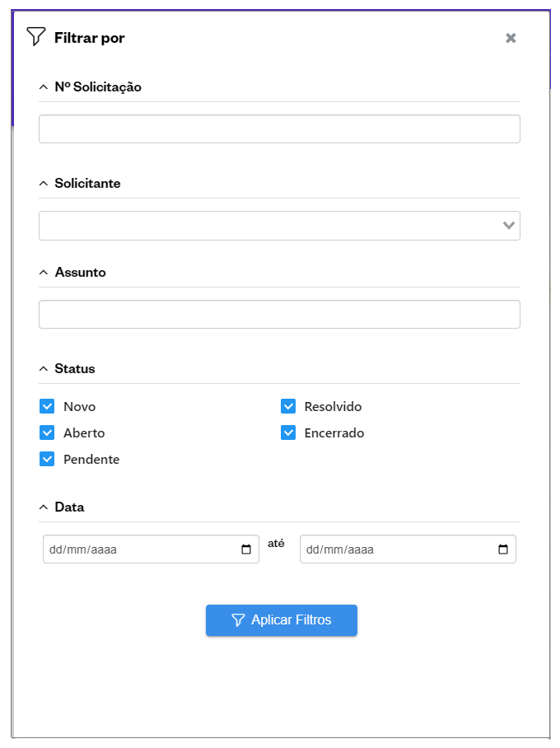
Task: Collapse the Status section
Action: point(44,369)
